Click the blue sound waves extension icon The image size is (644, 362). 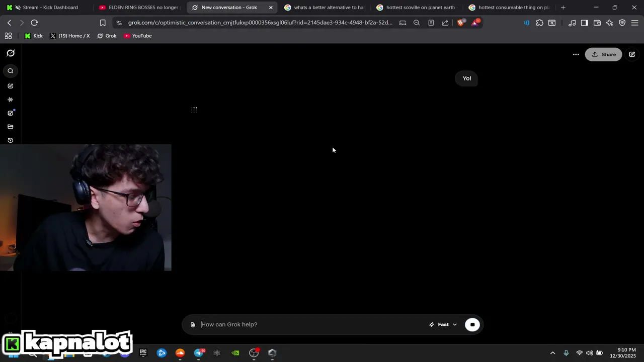click(x=526, y=23)
